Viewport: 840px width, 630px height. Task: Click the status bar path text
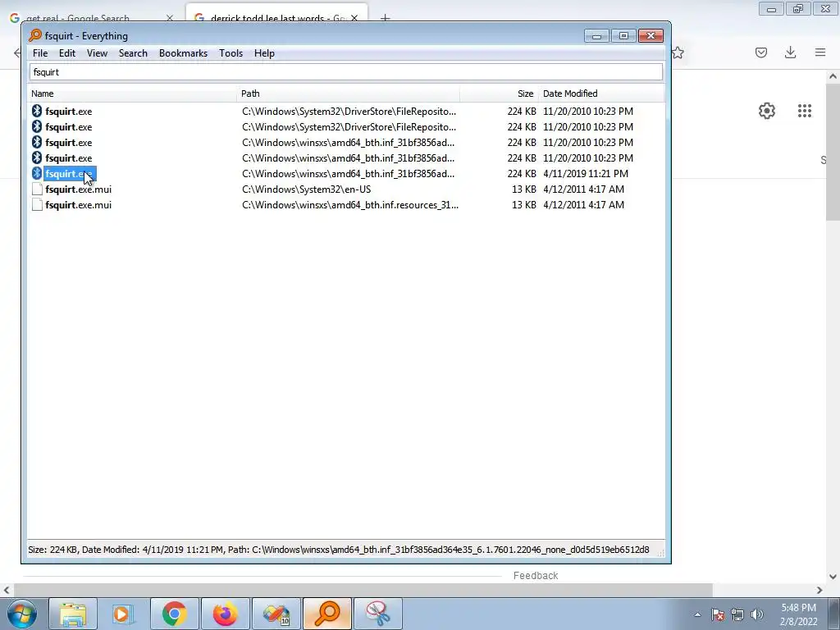coord(450,550)
